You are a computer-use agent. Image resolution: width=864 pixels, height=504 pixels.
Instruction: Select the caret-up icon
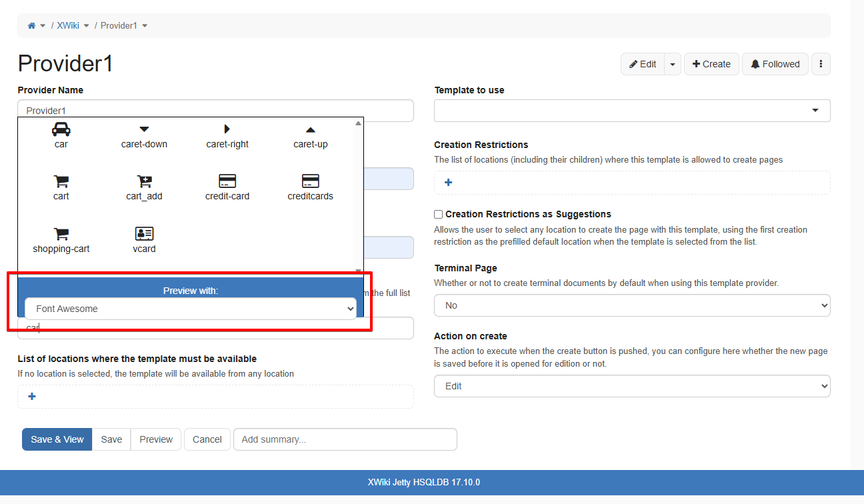310,130
